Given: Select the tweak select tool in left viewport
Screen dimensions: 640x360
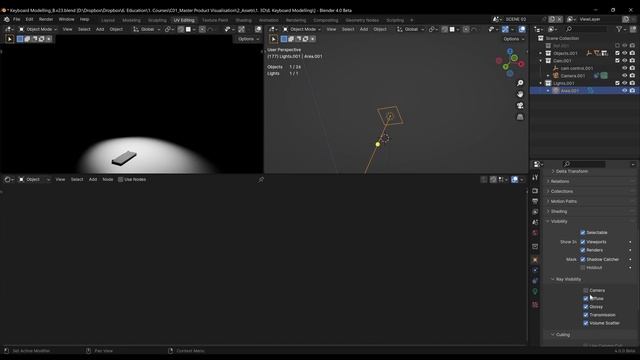Looking at the screenshot, I should 10,39.
